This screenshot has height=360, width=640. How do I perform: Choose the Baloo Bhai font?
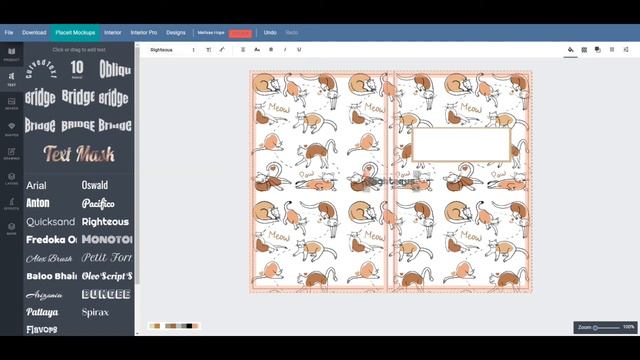pyautogui.click(x=51, y=276)
